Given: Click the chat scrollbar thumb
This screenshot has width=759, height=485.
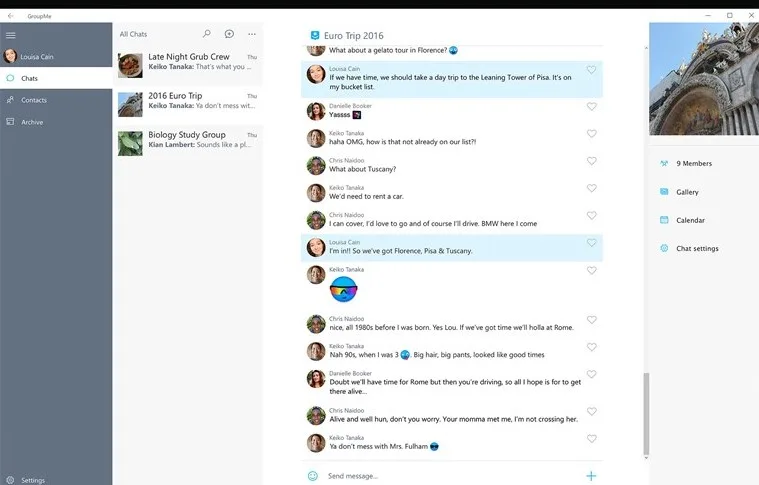Looking at the screenshot, I should click(646, 413).
